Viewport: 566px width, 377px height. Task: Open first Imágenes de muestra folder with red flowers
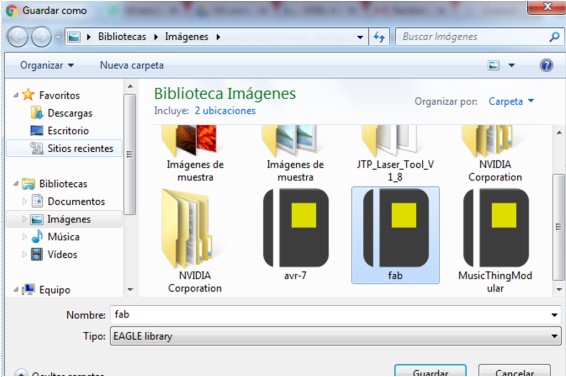[x=195, y=153]
